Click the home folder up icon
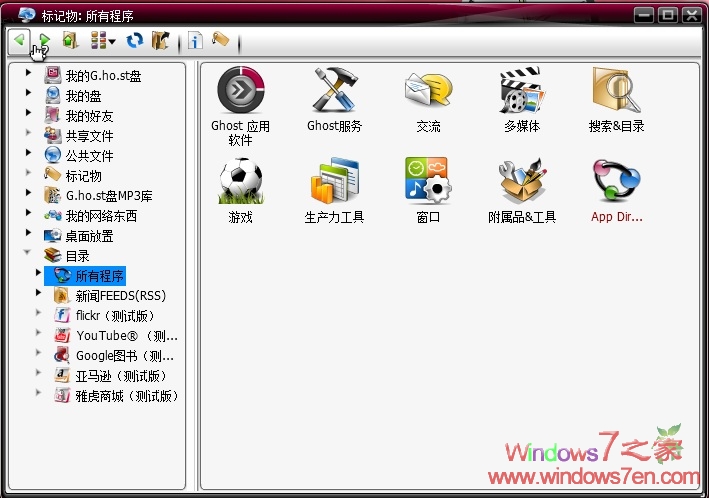Screen dimensions: 709x498 pos(70,40)
